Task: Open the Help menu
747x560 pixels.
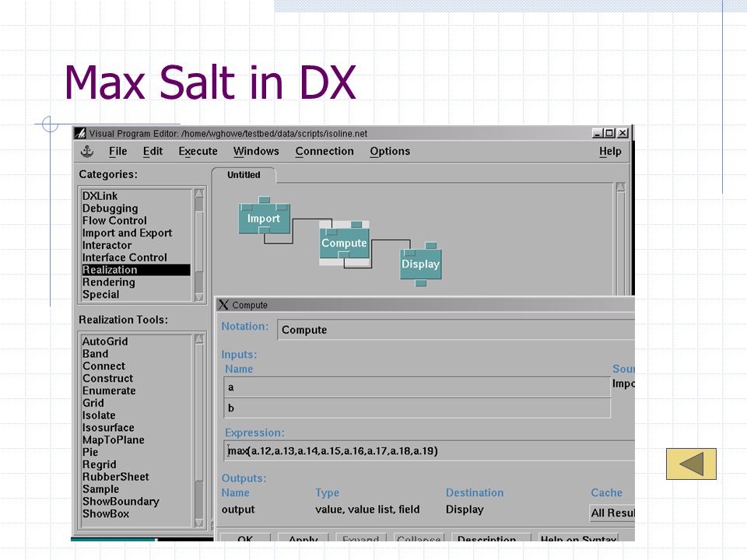Action: pyautogui.click(x=610, y=152)
